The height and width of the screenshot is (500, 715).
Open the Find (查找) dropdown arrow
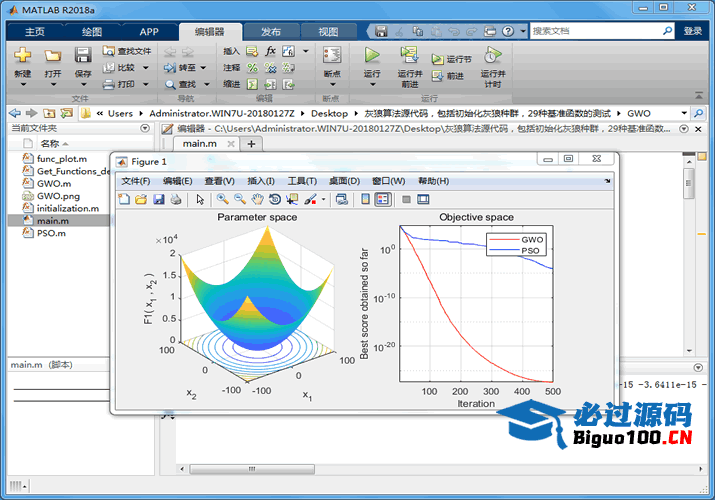point(207,84)
